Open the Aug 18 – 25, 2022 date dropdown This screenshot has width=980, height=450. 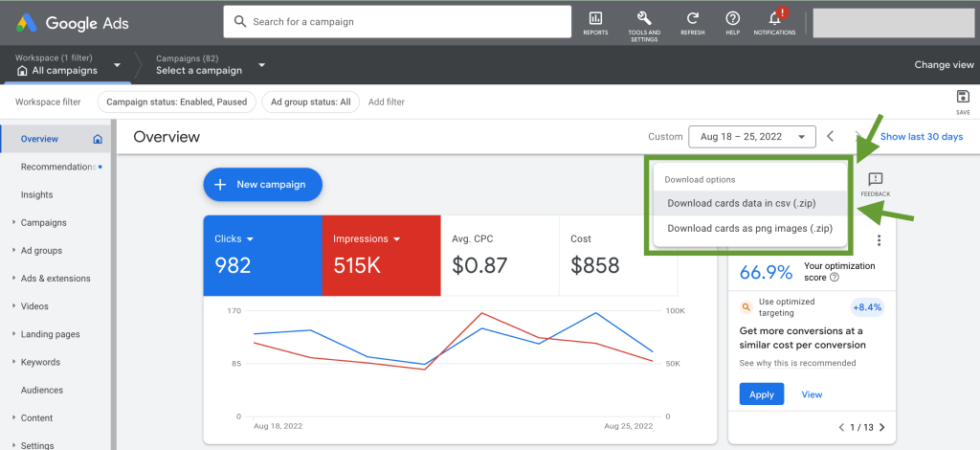pyautogui.click(x=752, y=137)
